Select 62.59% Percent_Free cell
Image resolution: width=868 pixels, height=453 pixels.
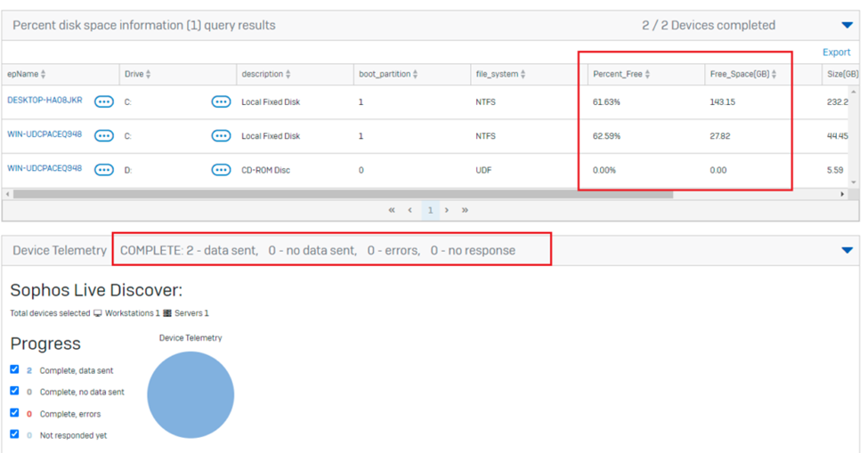tap(606, 136)
